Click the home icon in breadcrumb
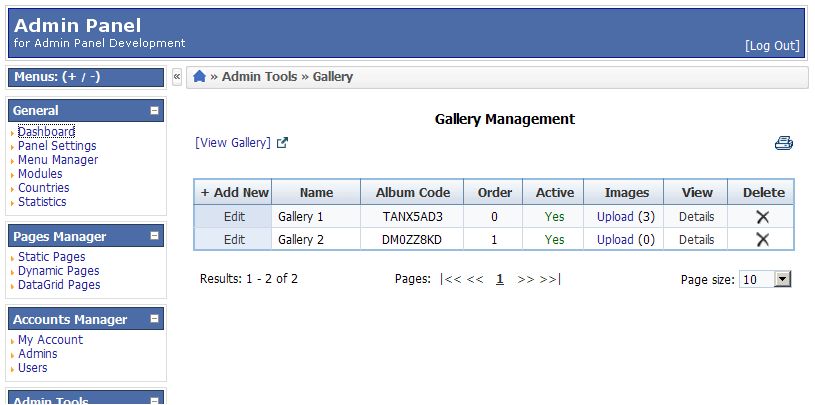 (x=199, y=76)
